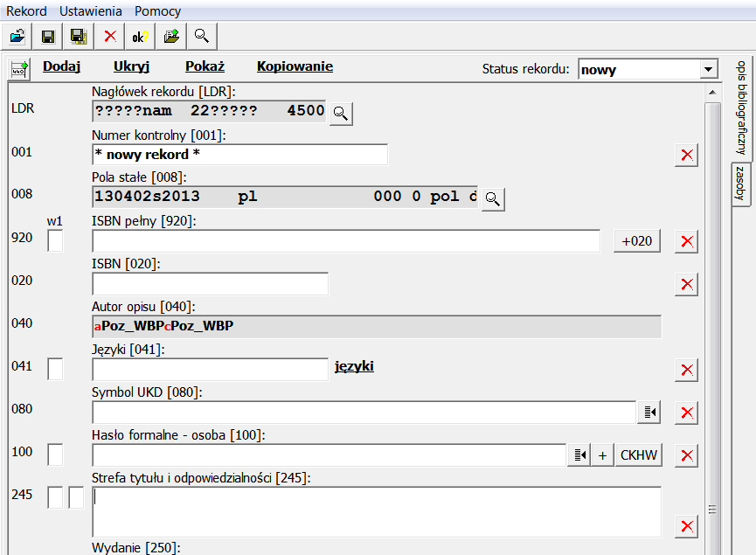Click the indicator box for field 100
756x555 pixels.
[55, 455]
